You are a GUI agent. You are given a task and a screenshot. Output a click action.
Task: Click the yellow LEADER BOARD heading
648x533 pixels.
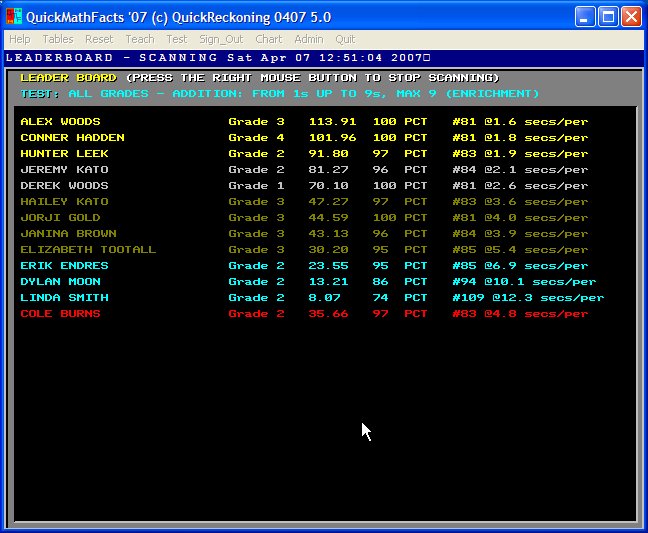(69, 78)
